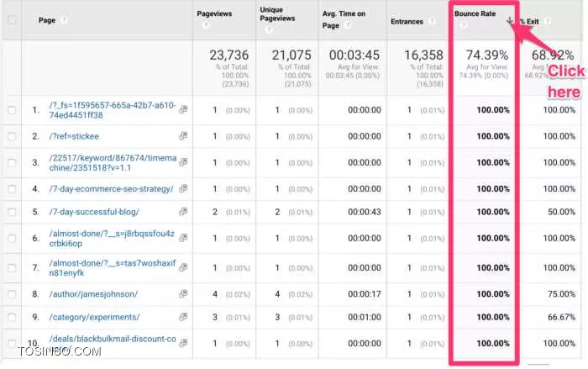Screen dimensions: 588x369
Task: Check row 1 checkbox for /?_fs= page
Action: pos(12,110)
